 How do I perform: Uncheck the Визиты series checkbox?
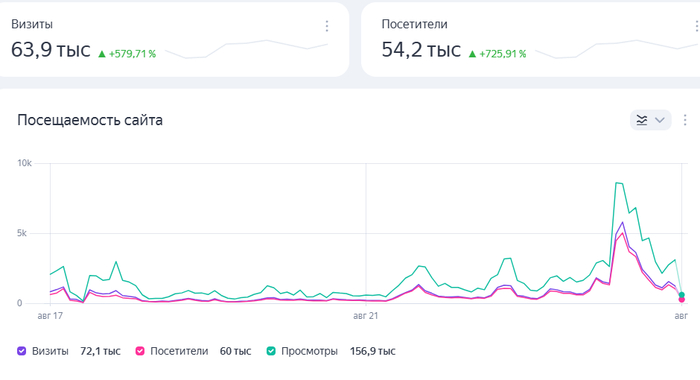(x=21, y=351)
